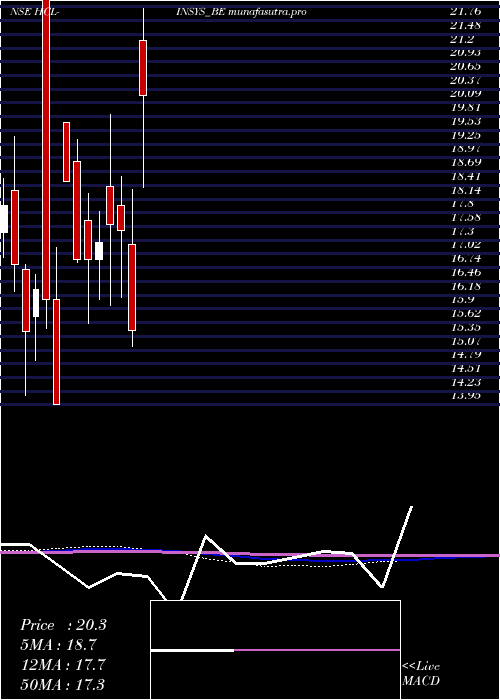
Task: Click the 16.18 price axis label
Action: click(x=466, y=286)
